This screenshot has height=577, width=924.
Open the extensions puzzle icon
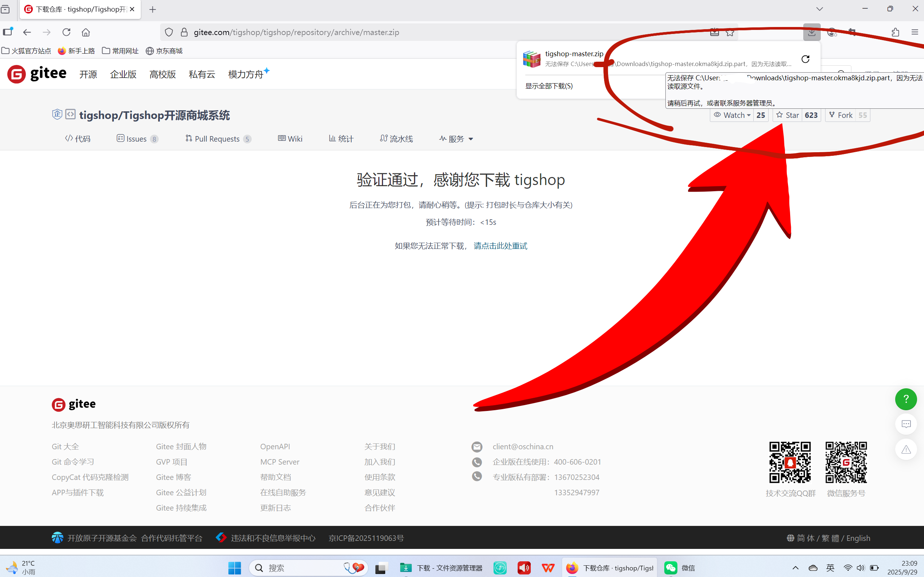coord(896,32)
